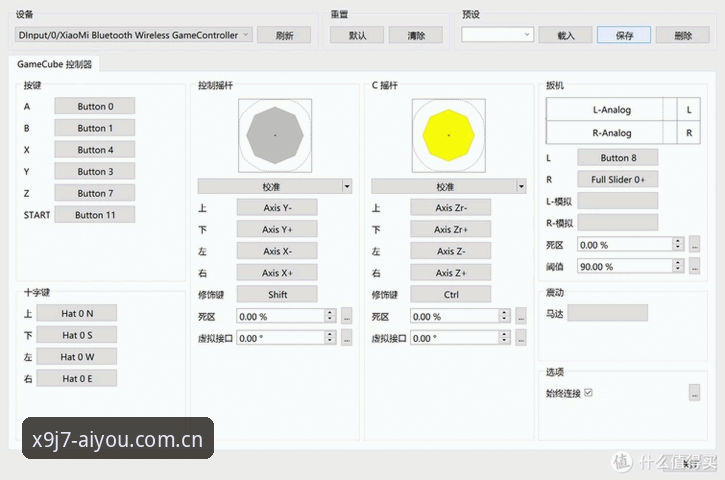Open control stick virtual notch ellipsis button
This screenshot has height=480, width=725.
click(x=347, y=338)
